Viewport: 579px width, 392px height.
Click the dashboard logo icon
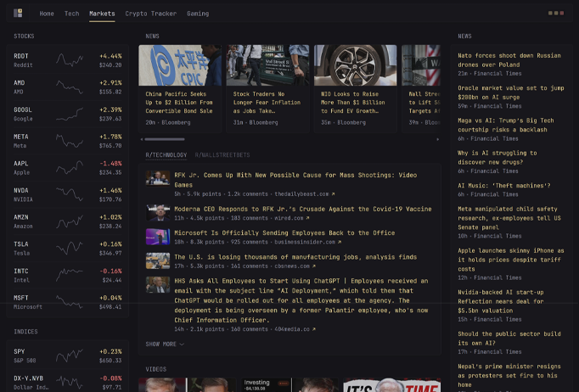pos(18,14)
